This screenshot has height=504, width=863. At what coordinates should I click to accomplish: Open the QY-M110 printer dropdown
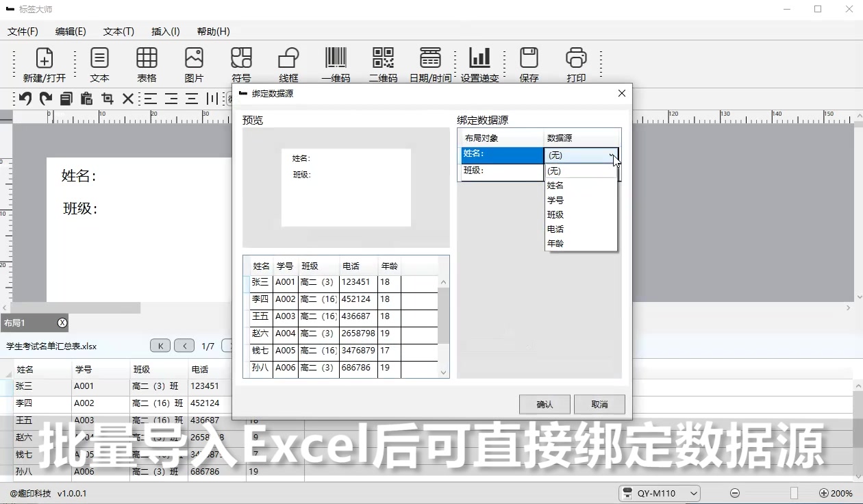[693, 493]
